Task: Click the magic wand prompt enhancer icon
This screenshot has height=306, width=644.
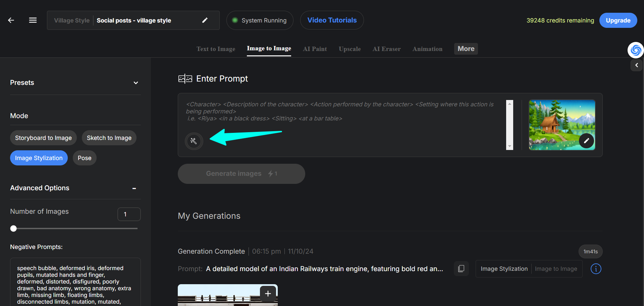Action: click(194, 141)
